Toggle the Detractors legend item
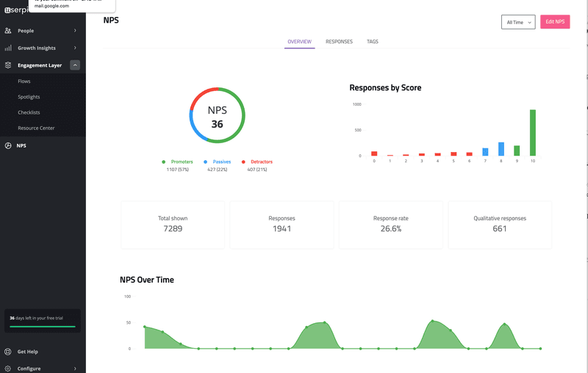This screenshot has width=588, height=373. pos(257,162)
